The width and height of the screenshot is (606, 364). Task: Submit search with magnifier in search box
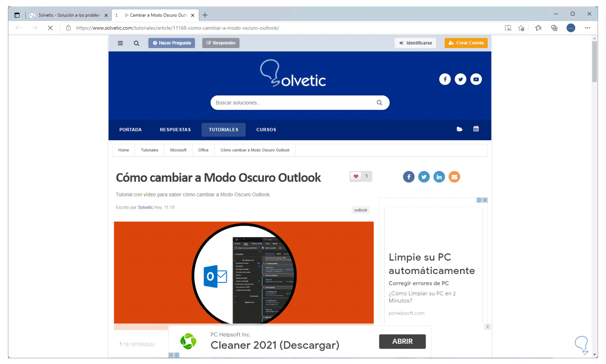pyautogui.click(x=379, y=103)
